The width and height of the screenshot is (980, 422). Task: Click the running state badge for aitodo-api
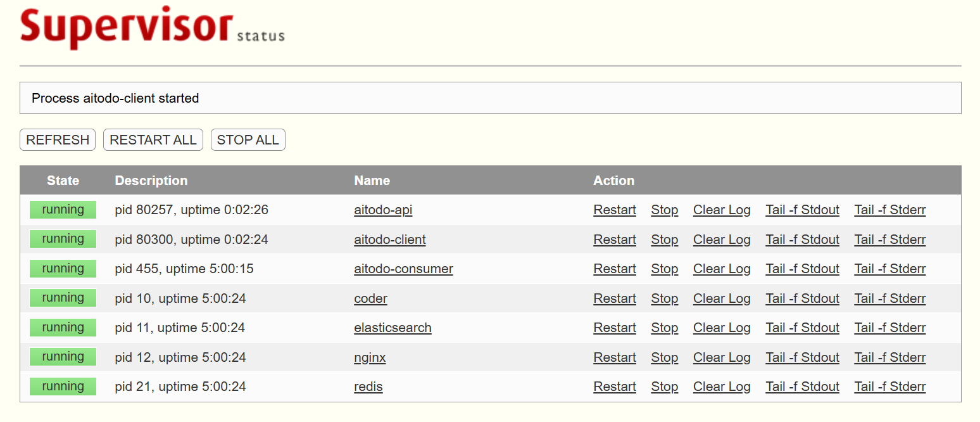(63, 210)
